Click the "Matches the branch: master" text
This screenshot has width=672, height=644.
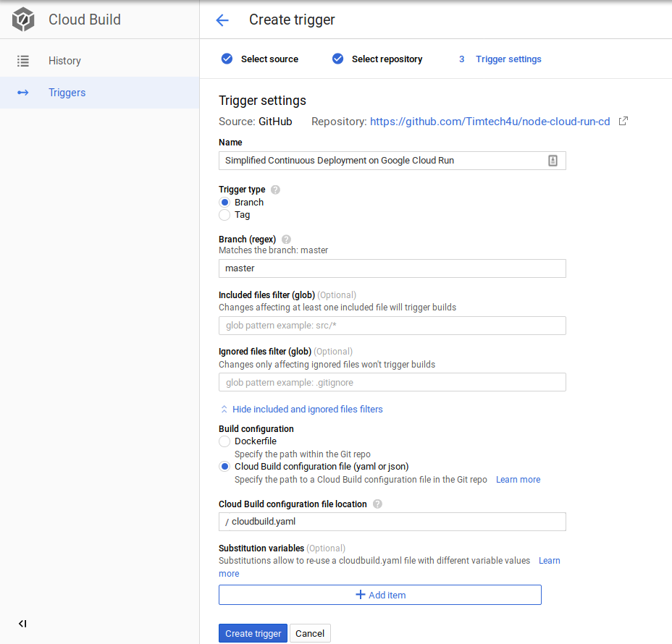click(x=274, y=250)
